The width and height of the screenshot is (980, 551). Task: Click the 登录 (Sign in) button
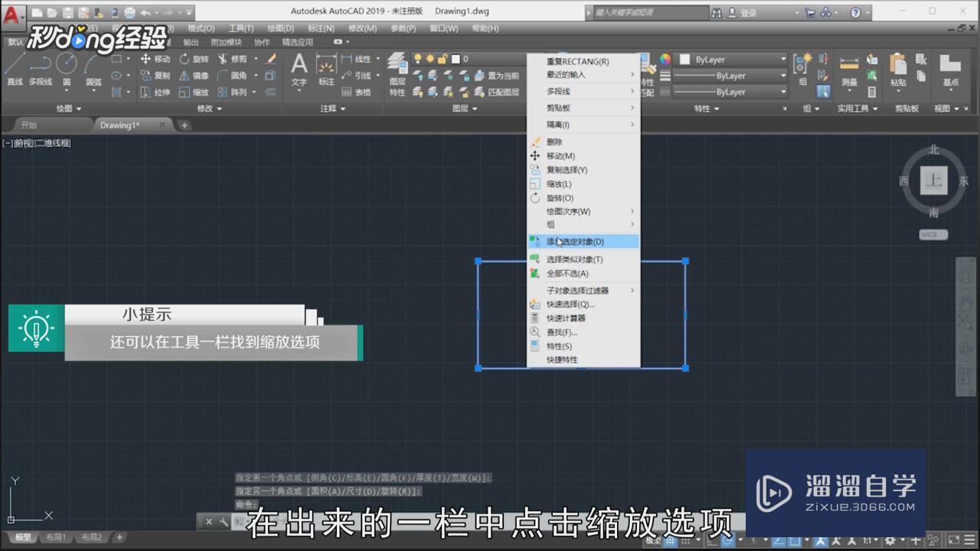[x=742, y=13]
